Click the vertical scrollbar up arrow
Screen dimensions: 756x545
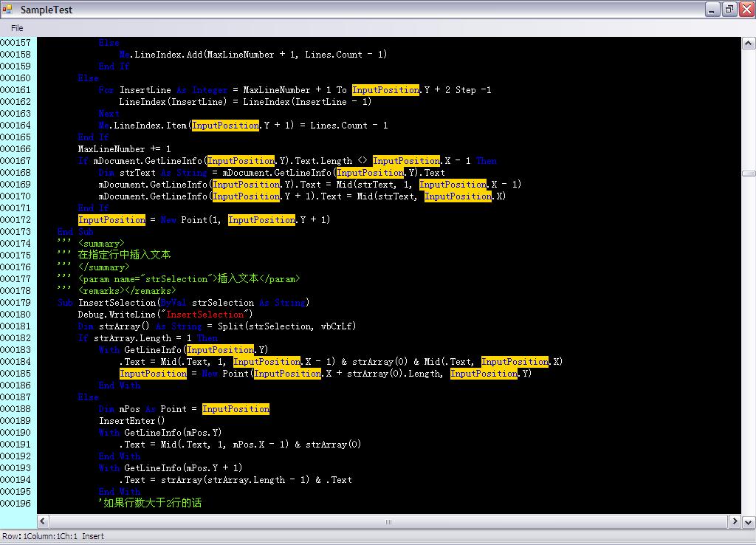coord(748,44)
